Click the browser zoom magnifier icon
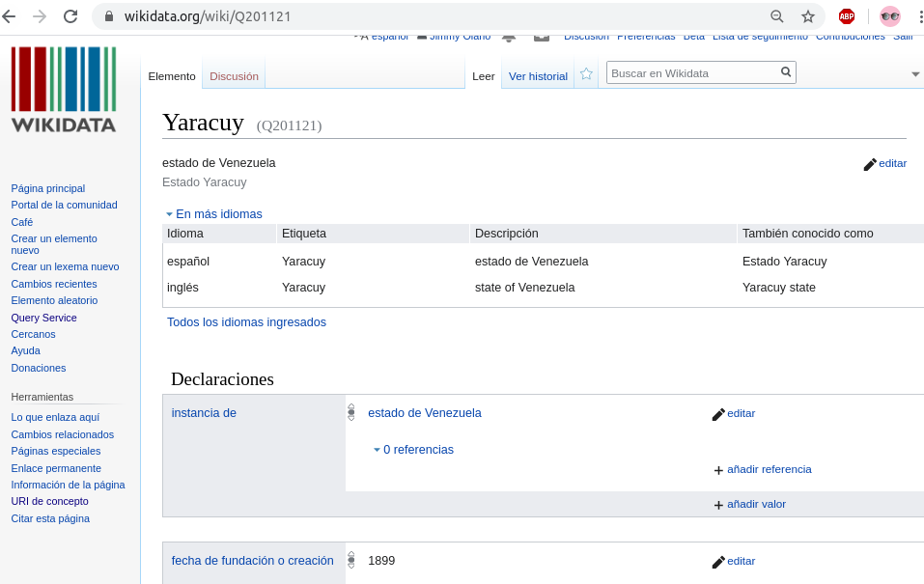The image size is (924, 584). click(x=777, y=16)
